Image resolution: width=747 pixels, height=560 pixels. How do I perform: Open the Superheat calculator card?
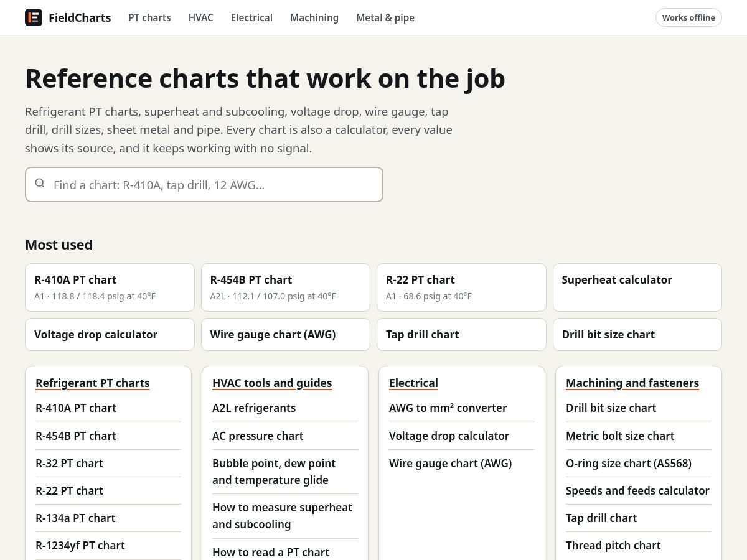coord(637,287)
